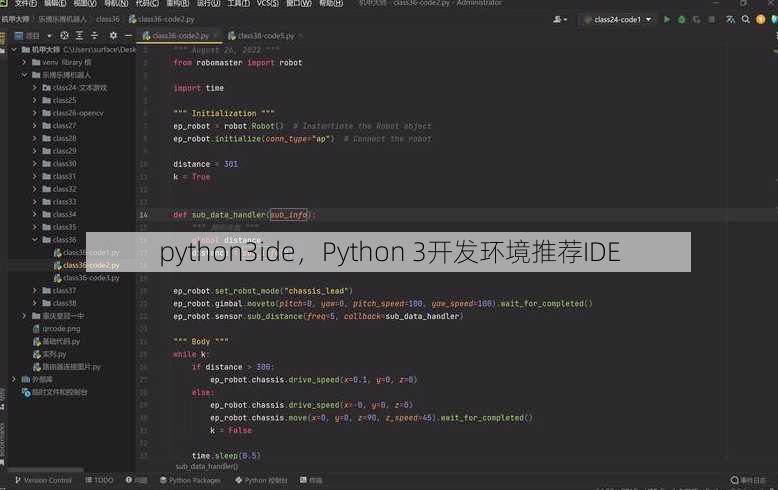The height and width of the screenshot is (490, 778).
Task: Open the 工具(T) menu
Action: (239, 3)
